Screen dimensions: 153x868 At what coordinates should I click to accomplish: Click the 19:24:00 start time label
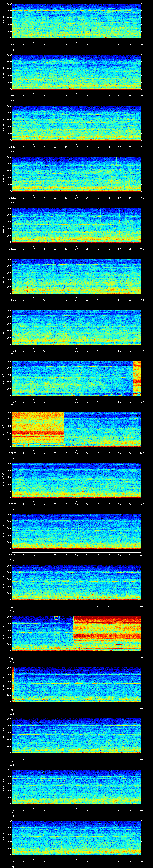[12, 555]
